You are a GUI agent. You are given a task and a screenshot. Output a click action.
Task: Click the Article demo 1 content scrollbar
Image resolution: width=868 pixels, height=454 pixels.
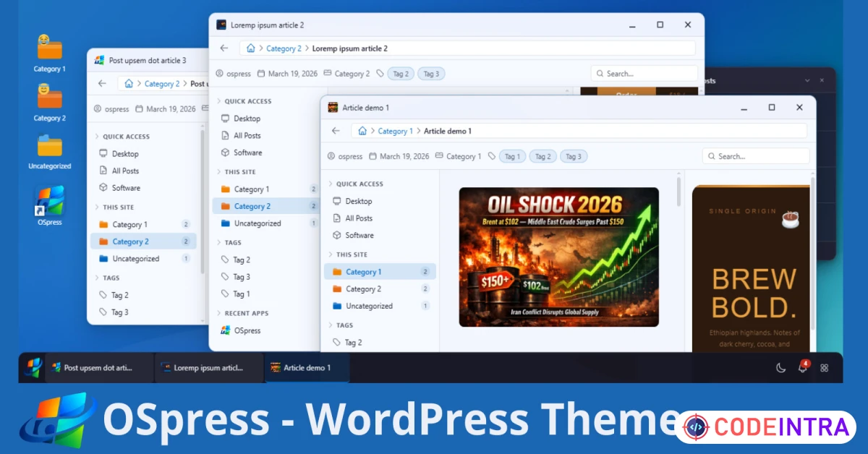[x=678, y=190]
